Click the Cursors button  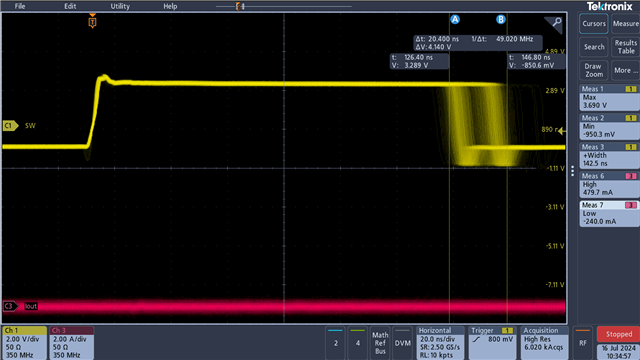(594, 24)
